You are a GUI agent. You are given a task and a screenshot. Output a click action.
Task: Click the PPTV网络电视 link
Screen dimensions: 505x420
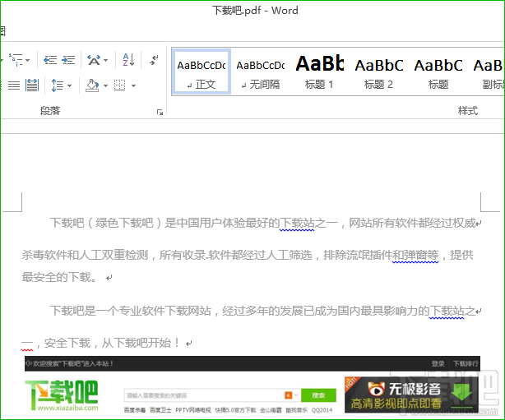pos(193,410)
